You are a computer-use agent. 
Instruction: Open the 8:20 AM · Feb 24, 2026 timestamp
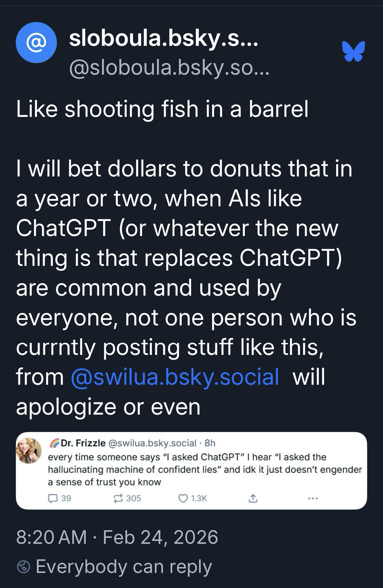point(117,537)
